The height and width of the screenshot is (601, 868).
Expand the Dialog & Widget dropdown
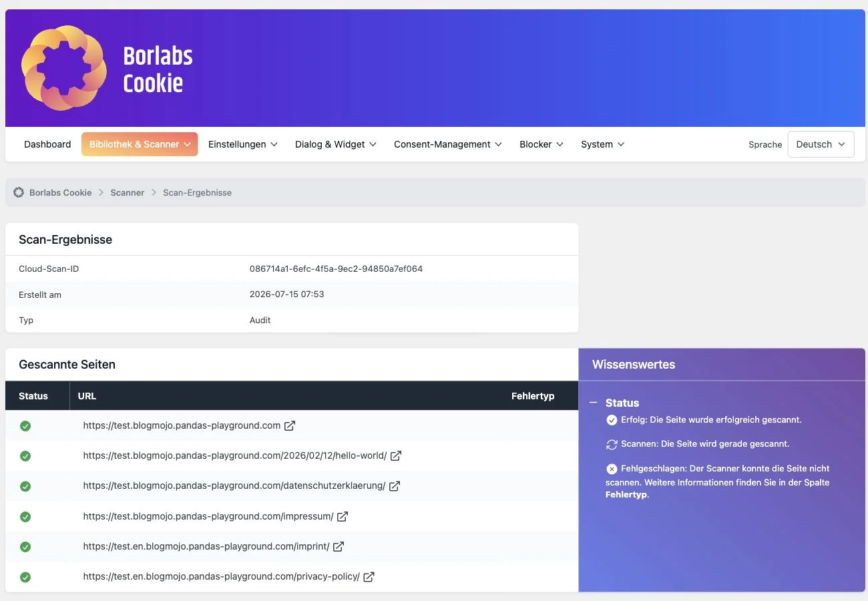click(x=336, y=144)
